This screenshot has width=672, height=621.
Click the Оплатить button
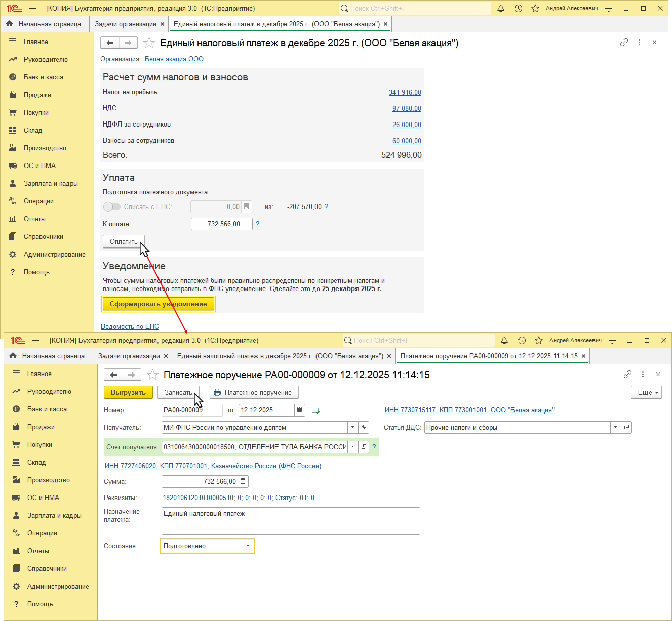pyautogui.click(x=124, y=241)
